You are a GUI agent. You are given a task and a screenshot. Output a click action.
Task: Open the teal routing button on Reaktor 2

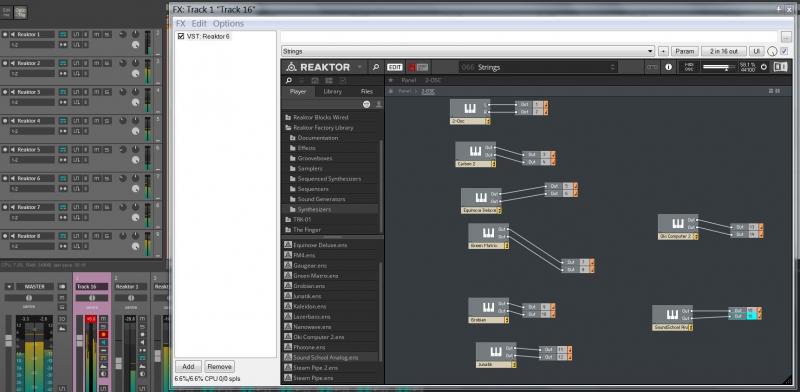pyautogui.click(x=63, y=63)
